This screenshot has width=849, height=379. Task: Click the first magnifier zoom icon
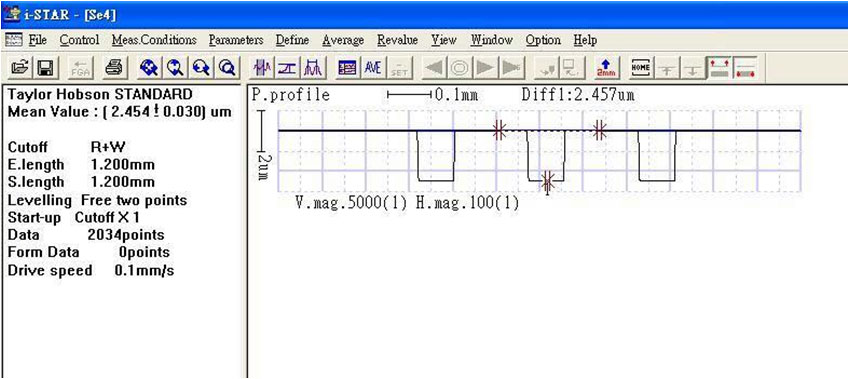pos(148,67)
